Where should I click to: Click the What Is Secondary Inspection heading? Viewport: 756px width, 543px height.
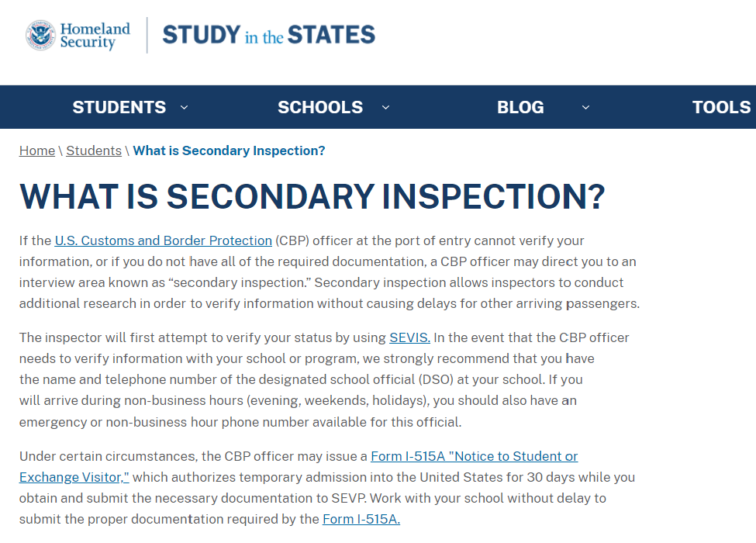(x=312, y=197)
